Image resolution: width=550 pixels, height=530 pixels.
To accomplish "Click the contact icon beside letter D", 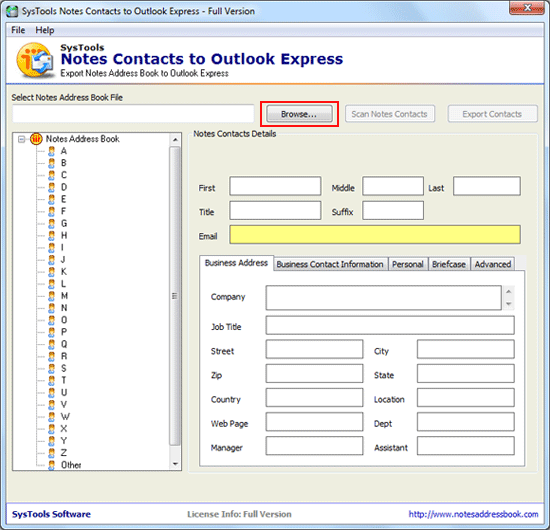I will pos(52,187).
